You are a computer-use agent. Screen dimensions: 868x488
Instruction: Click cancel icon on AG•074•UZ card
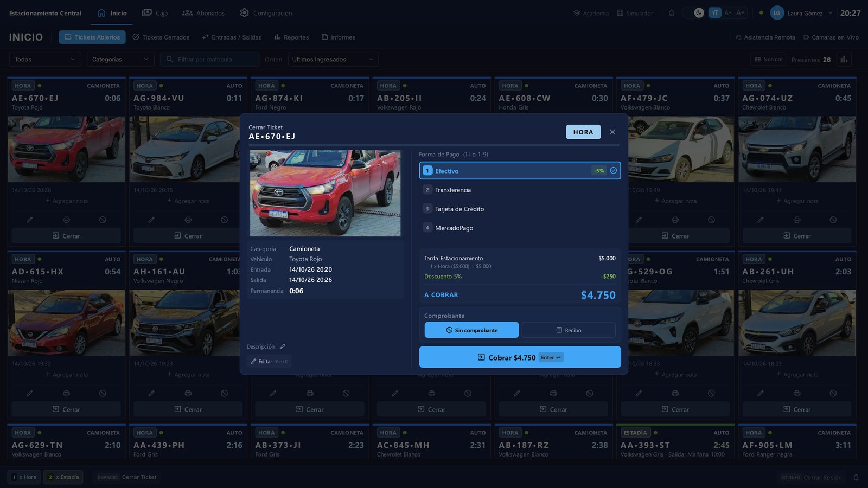tap(833, 220)
